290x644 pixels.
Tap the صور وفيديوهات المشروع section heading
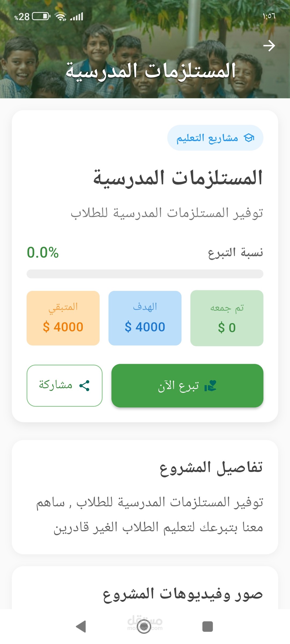183,594
